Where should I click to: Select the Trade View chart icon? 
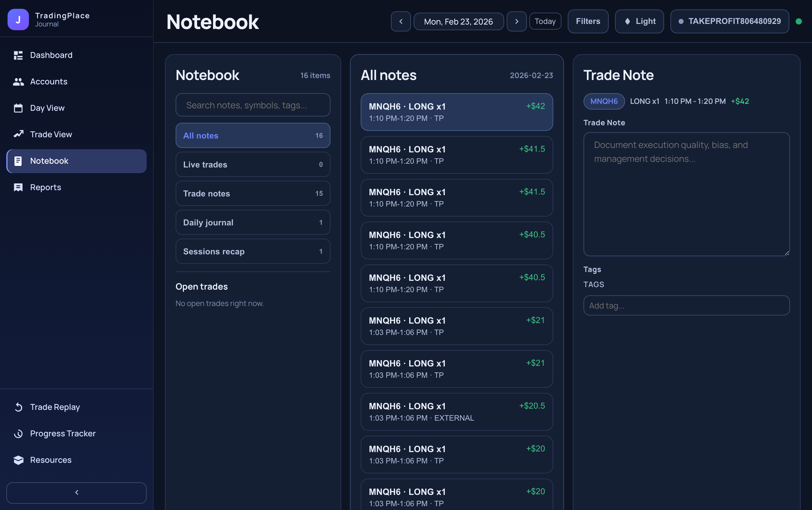(x=18, y=134)
